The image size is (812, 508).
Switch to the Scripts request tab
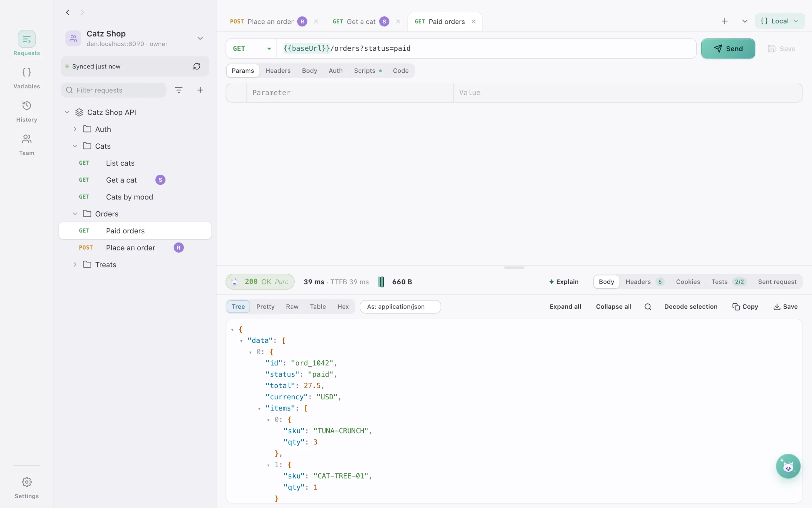pyautogui.click(x=368, y=71)
